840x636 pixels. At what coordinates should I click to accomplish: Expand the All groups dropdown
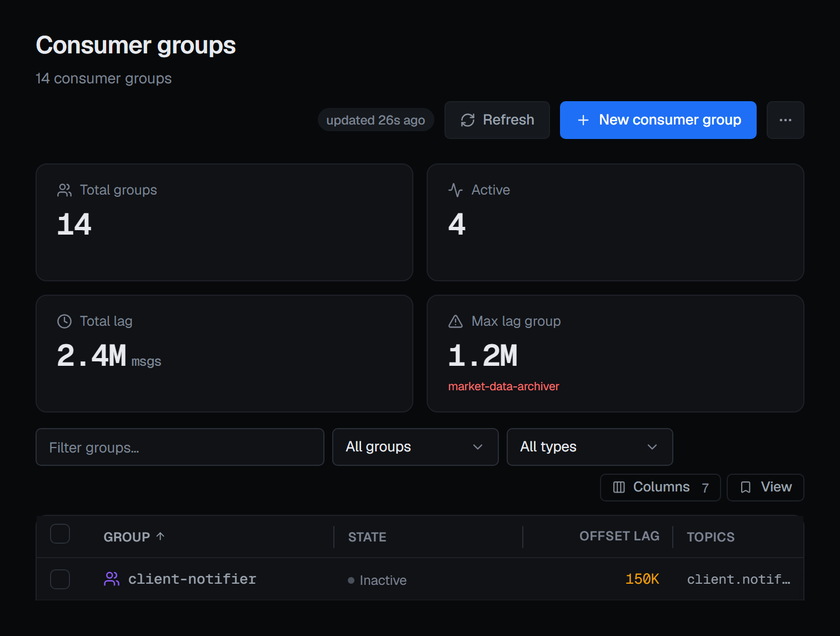click(x=415, y=447)
